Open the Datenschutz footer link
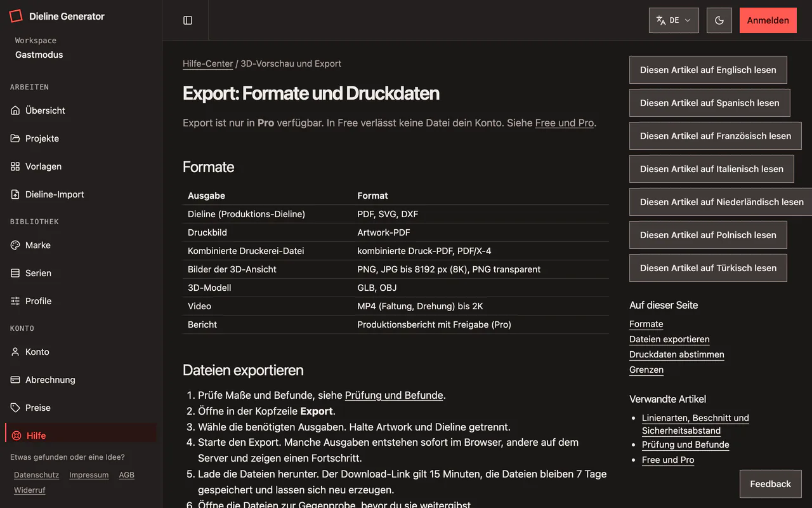Screen dimensions: 812x508 click(x=36, y=475)
